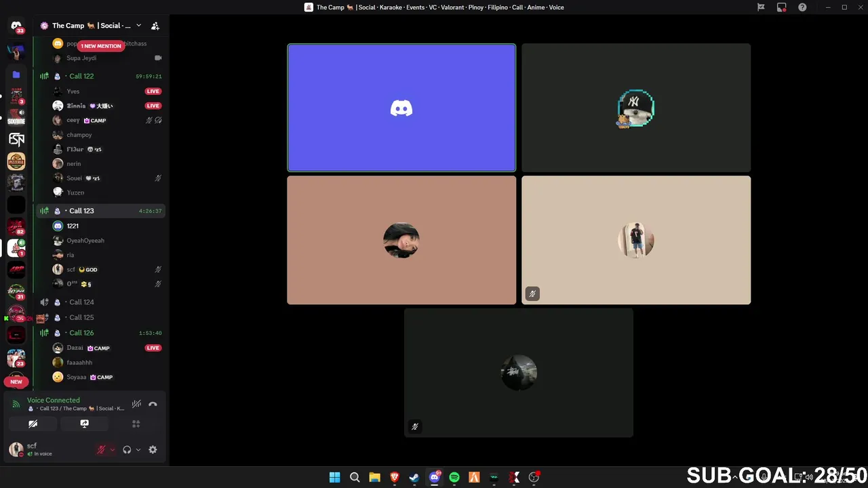Open Spotify from taskbar
Image resolution: width=868 pixels, height=488 pixels.
pos(454,477)
